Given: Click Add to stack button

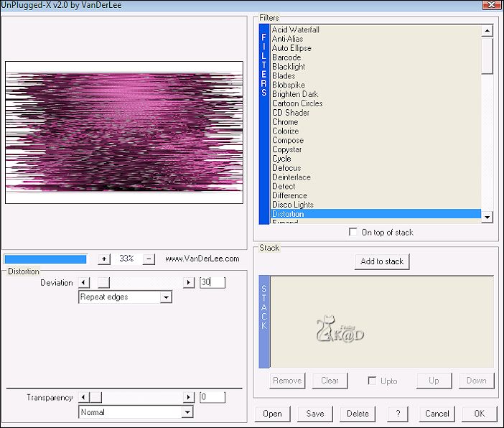Looking at the screenshot, I should (382, 261).
